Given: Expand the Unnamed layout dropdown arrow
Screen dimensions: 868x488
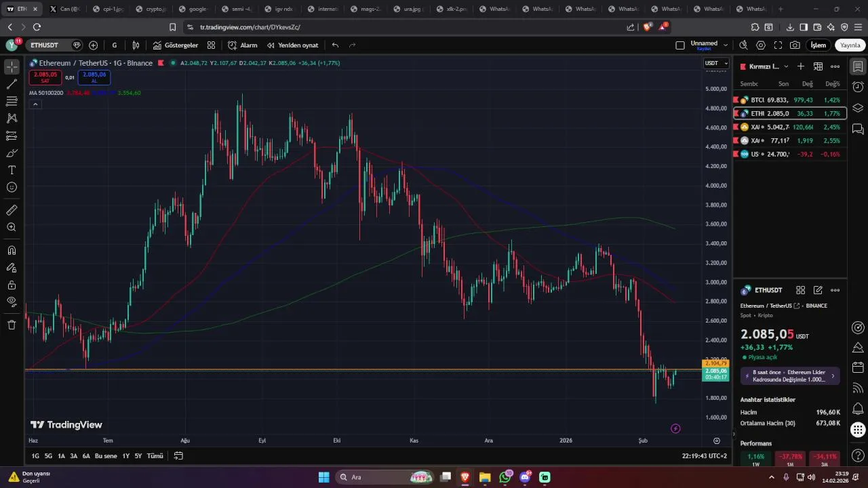Looking at the screenshot, I should [x=726, y=45].
